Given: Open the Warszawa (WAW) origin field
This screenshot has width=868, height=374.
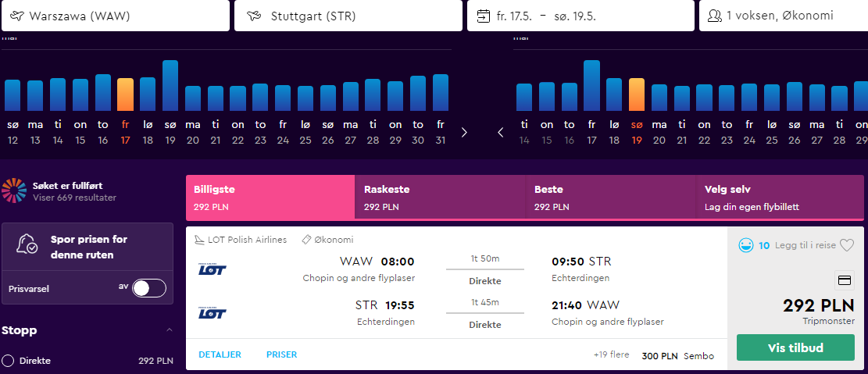Looking at the screenshot, I should 115,16.
